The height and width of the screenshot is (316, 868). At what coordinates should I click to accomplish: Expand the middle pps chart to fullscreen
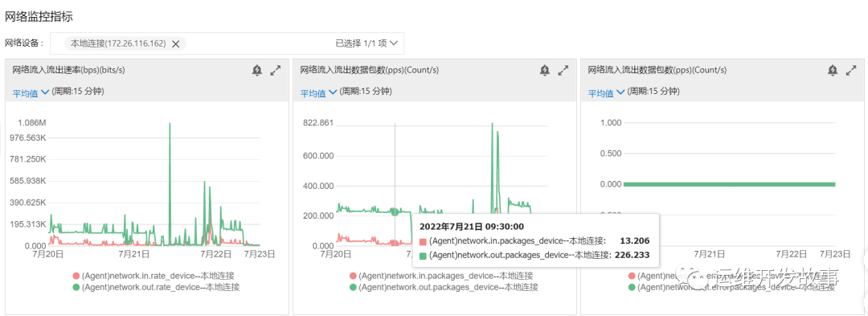[x=563, y=70]
